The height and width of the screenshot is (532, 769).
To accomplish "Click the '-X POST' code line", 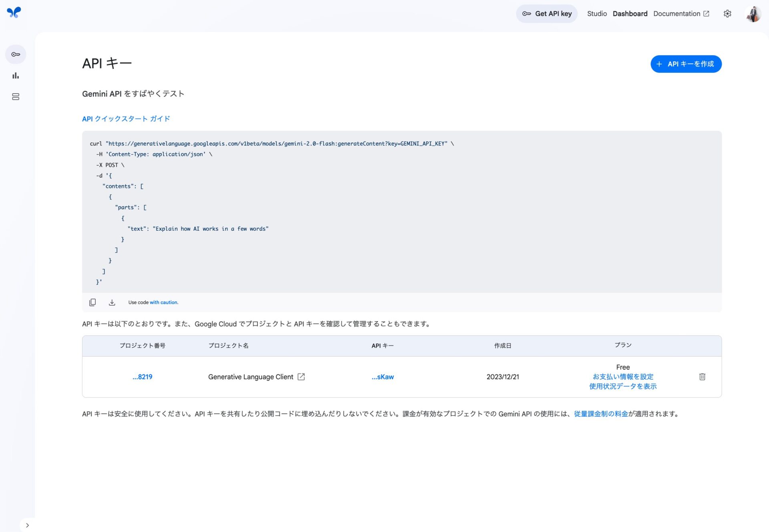I will 111,165.
